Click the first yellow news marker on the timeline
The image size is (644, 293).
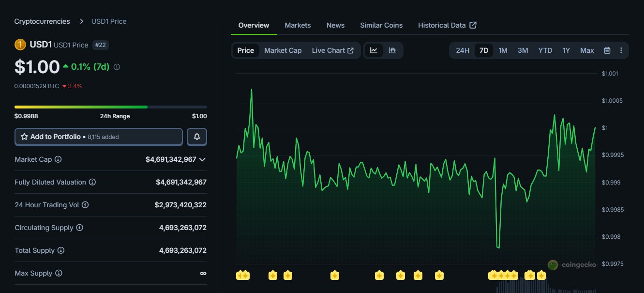point(240,276)
